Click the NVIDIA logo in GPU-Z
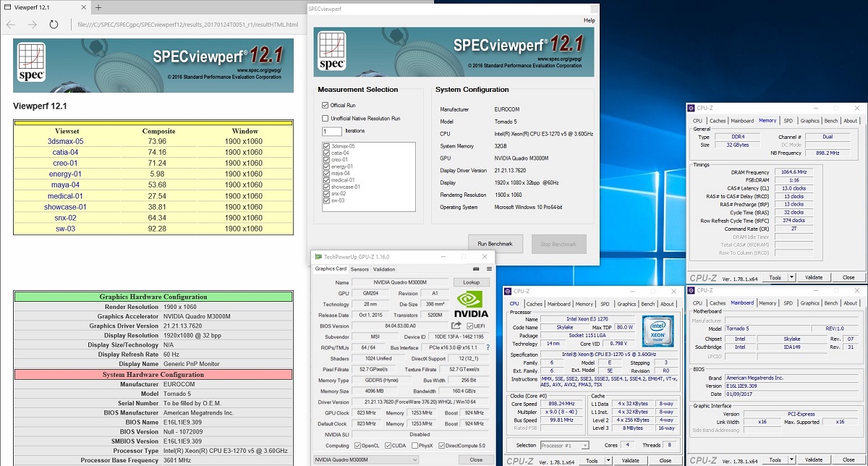The image size is (868, 466). pos(470,304)
